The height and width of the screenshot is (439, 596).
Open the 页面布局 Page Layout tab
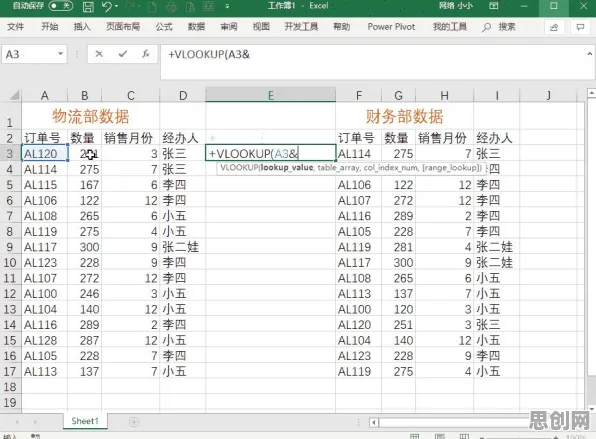[123, 27]
